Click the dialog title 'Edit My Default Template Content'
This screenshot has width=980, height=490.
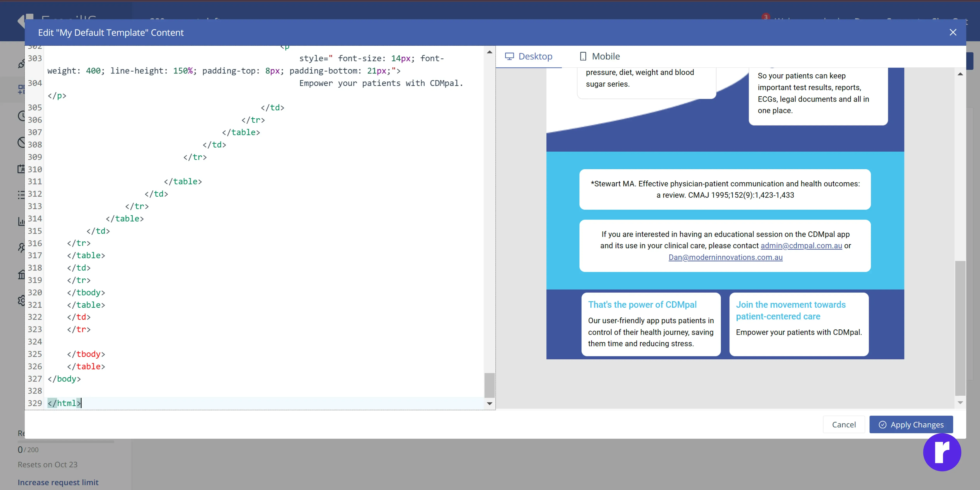[x=111, y=33]
